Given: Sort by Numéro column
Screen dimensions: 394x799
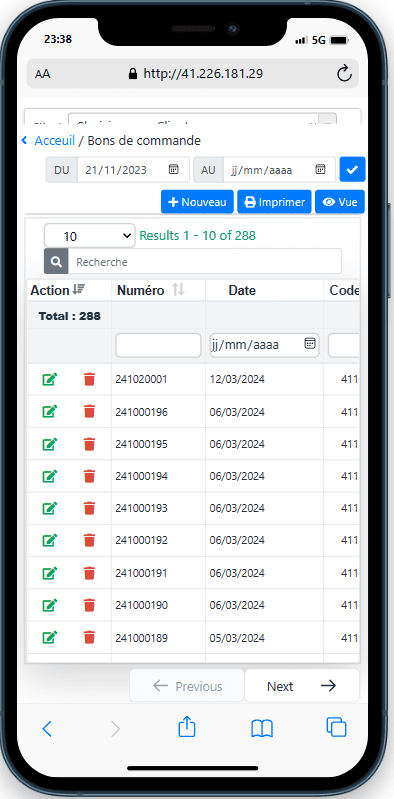Looking at the screenshot, I should pyautogui.click(x=178, y=290).
